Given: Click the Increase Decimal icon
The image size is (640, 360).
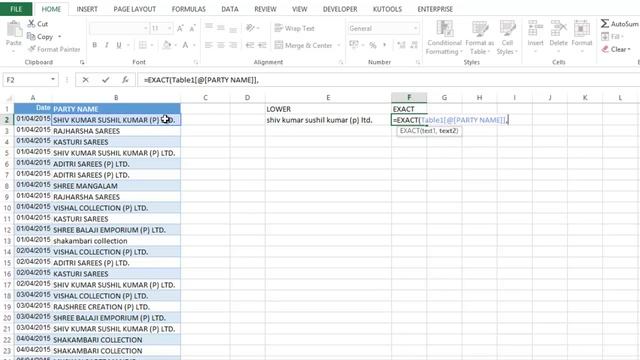Looking at the screenshot, I should click(401, 45).
